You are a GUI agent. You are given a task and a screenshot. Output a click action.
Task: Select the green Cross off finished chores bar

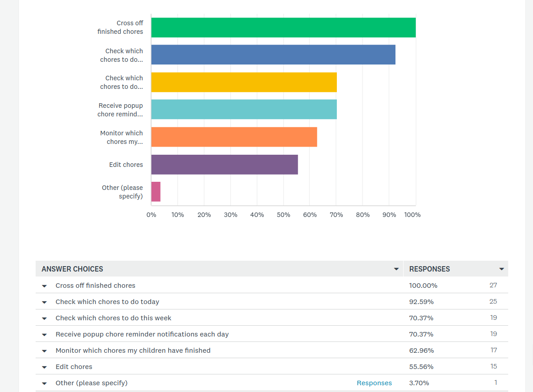tap(284, 28)
